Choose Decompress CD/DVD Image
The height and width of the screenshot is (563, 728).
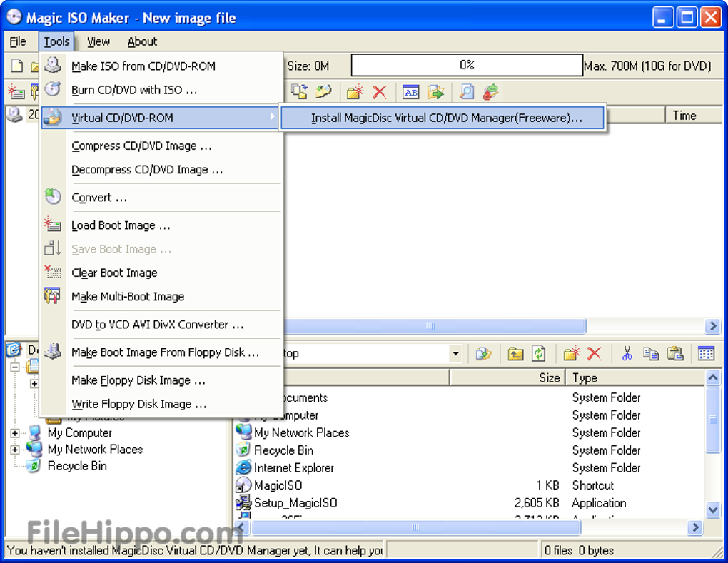click(162, 169)
